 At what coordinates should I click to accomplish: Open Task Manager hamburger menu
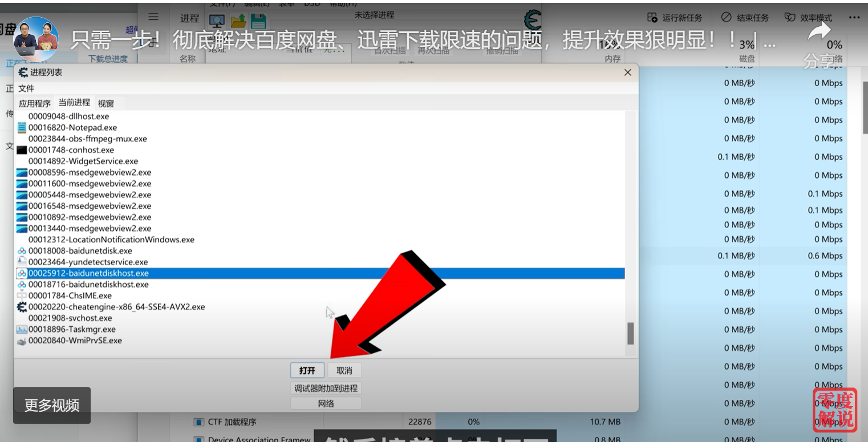point(153,17)
